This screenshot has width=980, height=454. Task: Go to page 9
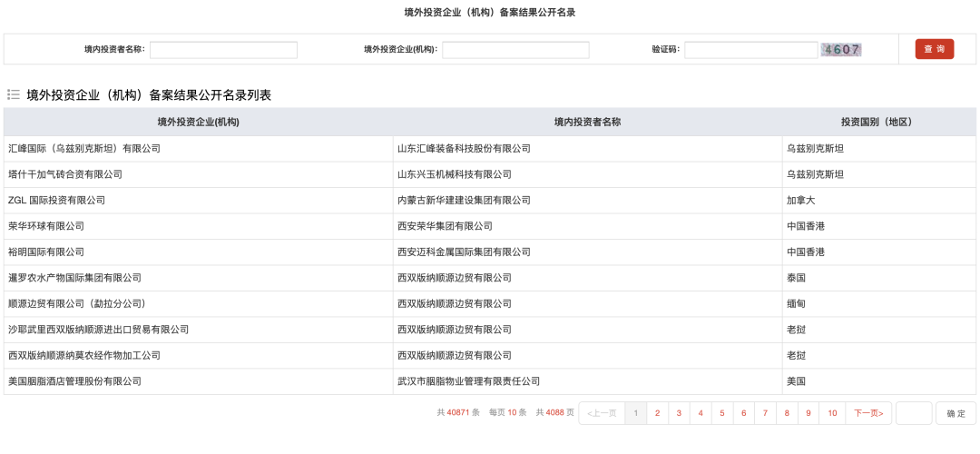click(x=808, y=413)
